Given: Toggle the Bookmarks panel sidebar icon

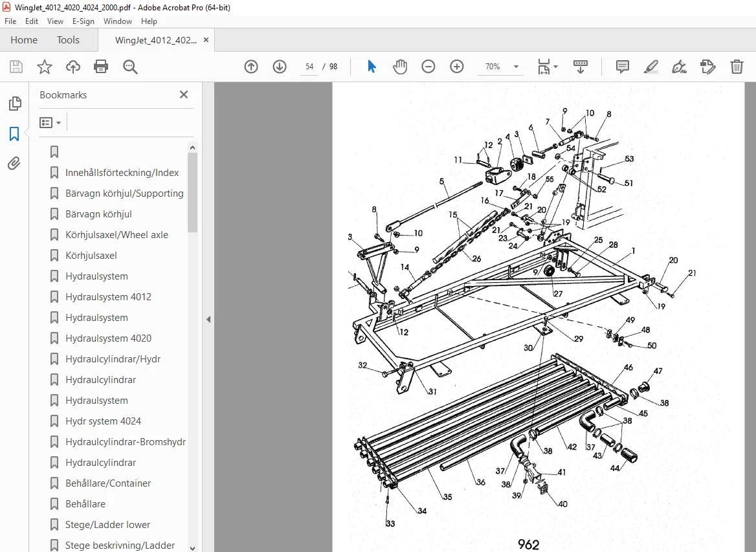Looking at the screenshot, I should click(x=14, y=133).
